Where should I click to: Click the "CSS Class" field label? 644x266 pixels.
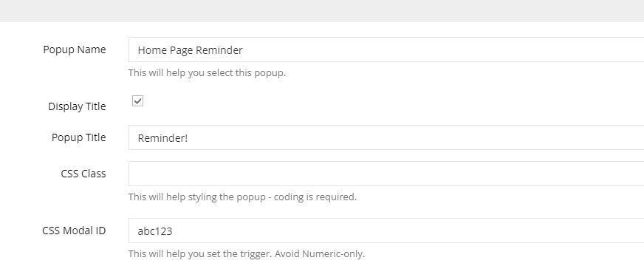[x=83, y=174]
